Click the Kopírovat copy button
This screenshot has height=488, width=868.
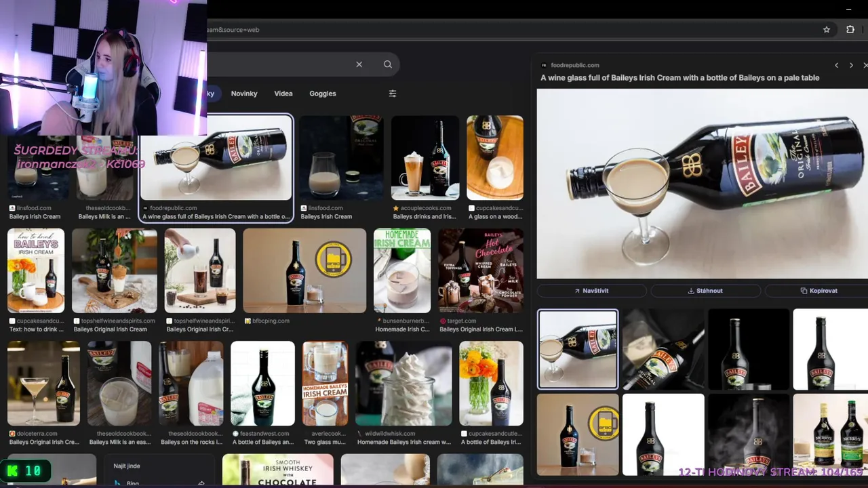coord(819,291)
